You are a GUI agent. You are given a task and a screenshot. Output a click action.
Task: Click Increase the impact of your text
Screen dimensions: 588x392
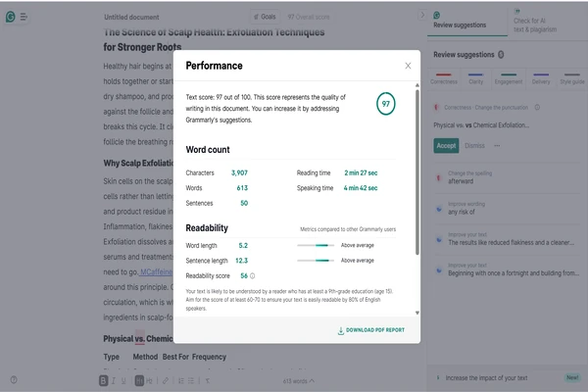[486, 377]
